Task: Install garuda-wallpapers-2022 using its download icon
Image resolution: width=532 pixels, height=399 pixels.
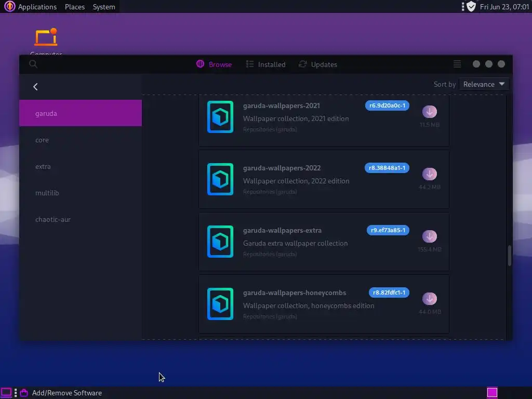Action: tap(430, 174)
